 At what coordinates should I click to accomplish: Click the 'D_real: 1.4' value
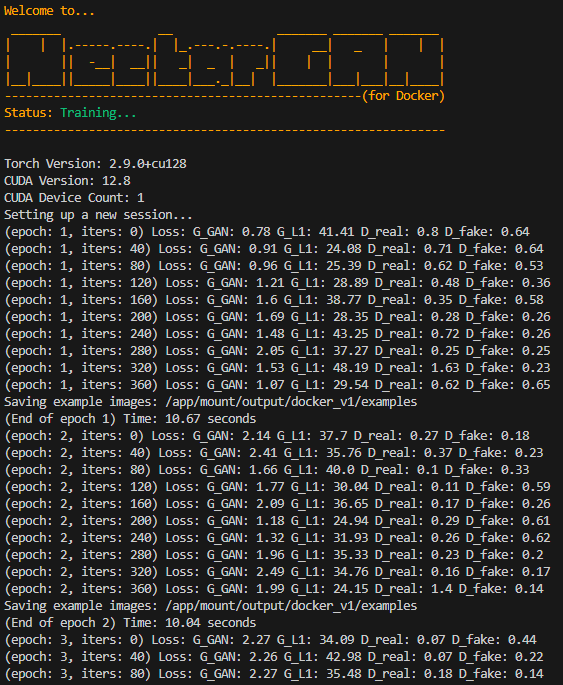click(x=414, y=589)
